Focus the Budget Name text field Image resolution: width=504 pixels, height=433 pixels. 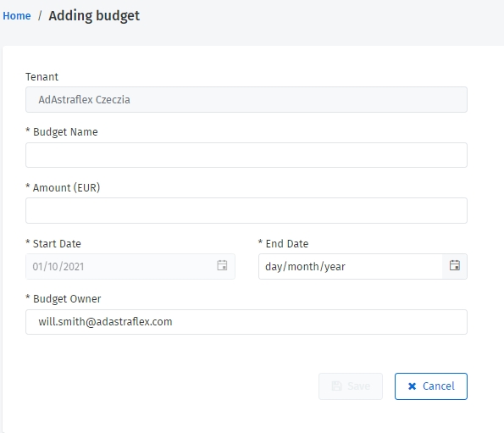[x=246, y=155]
